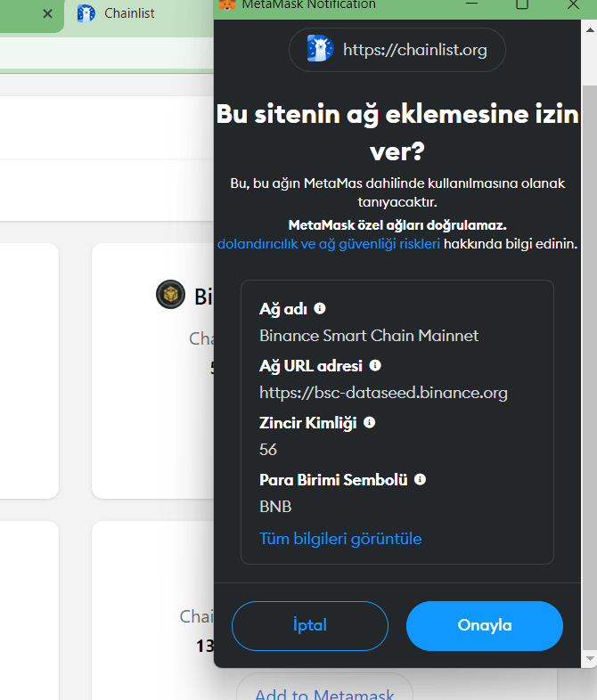Show info tooltip next to Ağ URL adresi
This screenshot has height=700, width=597.
point(375,365)
